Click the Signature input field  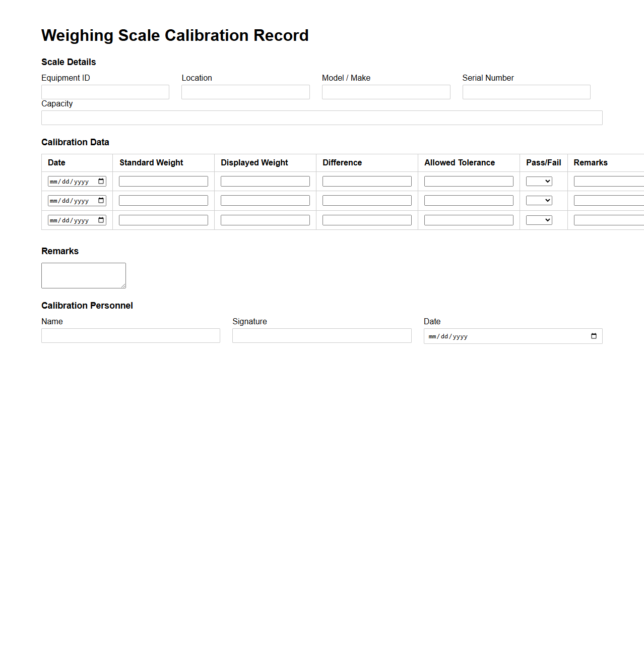click(321, 335)
